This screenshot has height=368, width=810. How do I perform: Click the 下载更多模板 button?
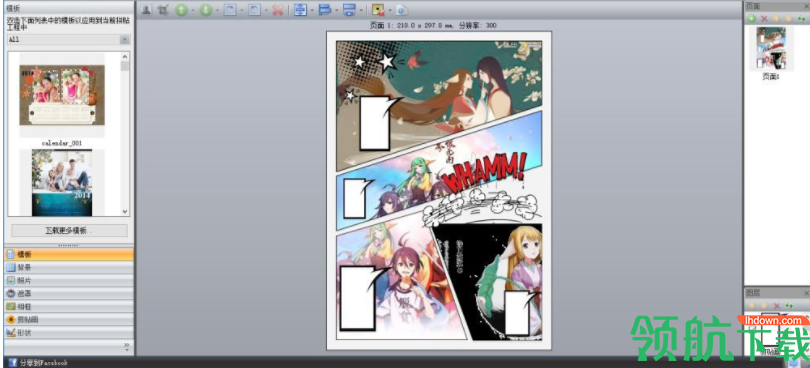(x=69, y=231)
